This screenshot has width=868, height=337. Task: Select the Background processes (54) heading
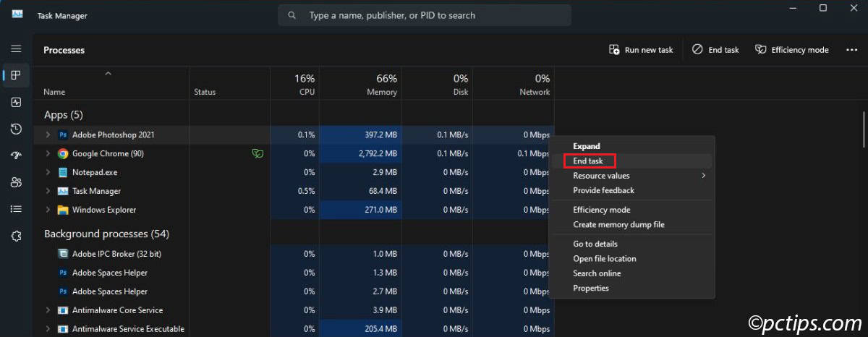pyautogui.click(x=106, y=234)
